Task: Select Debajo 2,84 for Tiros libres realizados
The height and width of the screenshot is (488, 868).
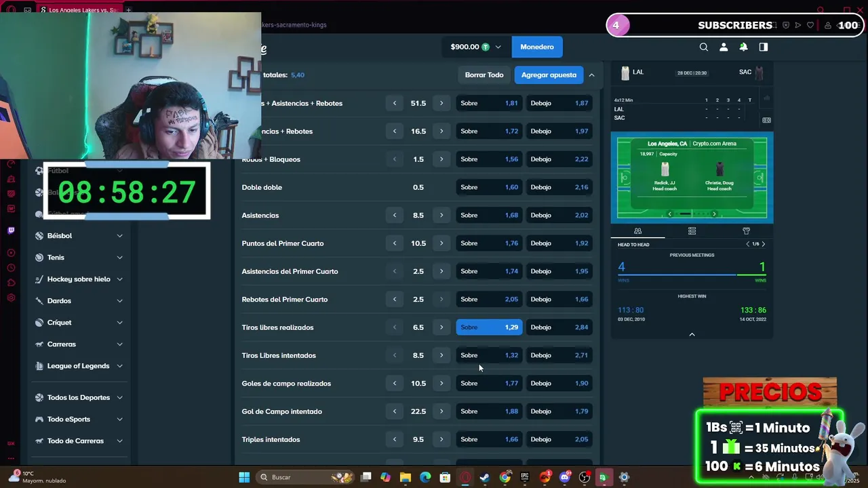Action: coord(559,327)
